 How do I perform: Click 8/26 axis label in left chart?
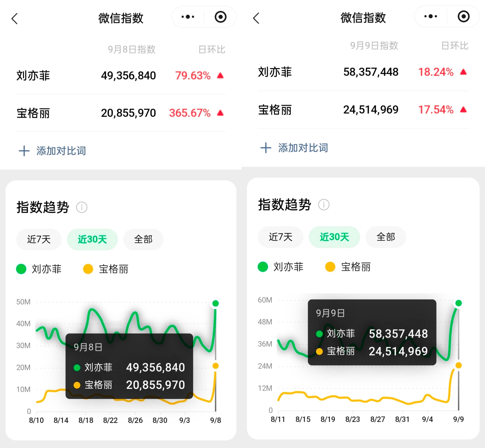tap(135, 420)
